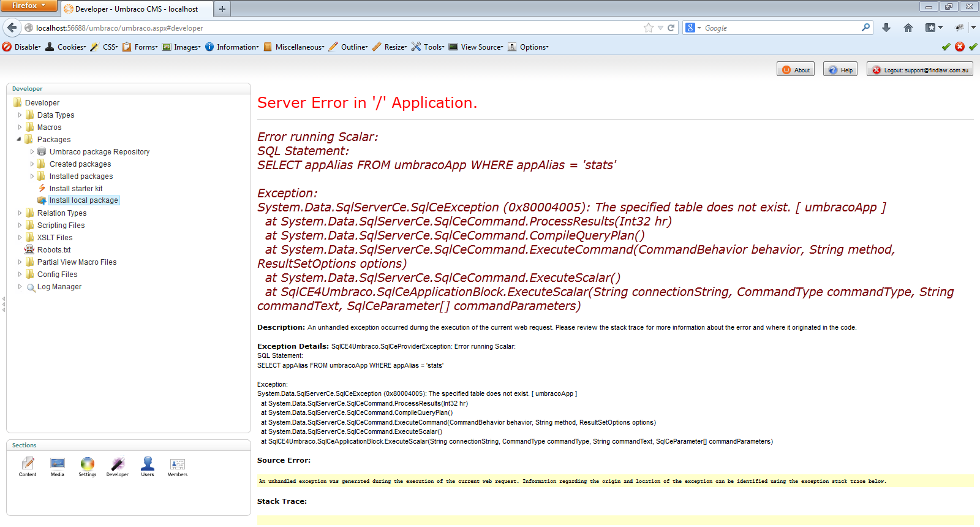Click the Umbraco package Repository icon
Screen dimensions: 980x527
(x=42, y=151)
